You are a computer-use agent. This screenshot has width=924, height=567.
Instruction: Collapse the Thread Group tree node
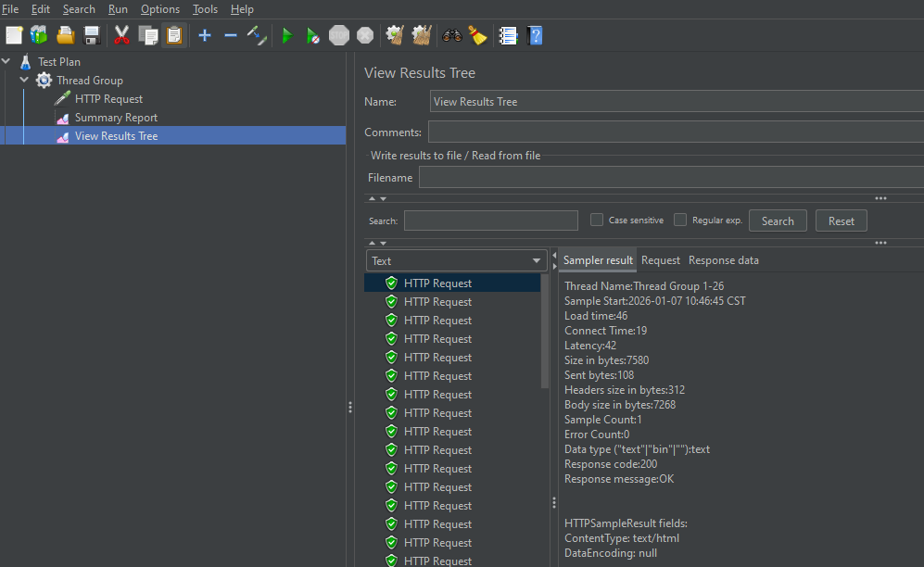tap(24, 80)
